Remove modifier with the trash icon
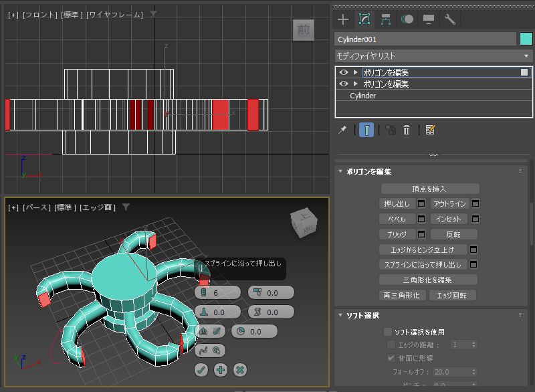Screen dimensions: 535x392 (407, 130)
